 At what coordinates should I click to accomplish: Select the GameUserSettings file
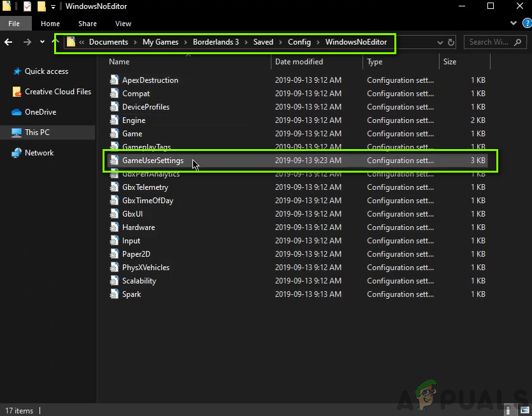coord(153,161)
